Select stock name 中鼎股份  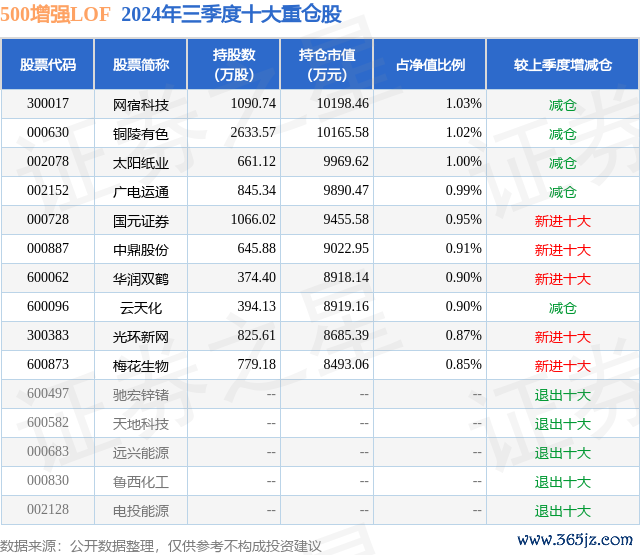(x=141, y=250)
